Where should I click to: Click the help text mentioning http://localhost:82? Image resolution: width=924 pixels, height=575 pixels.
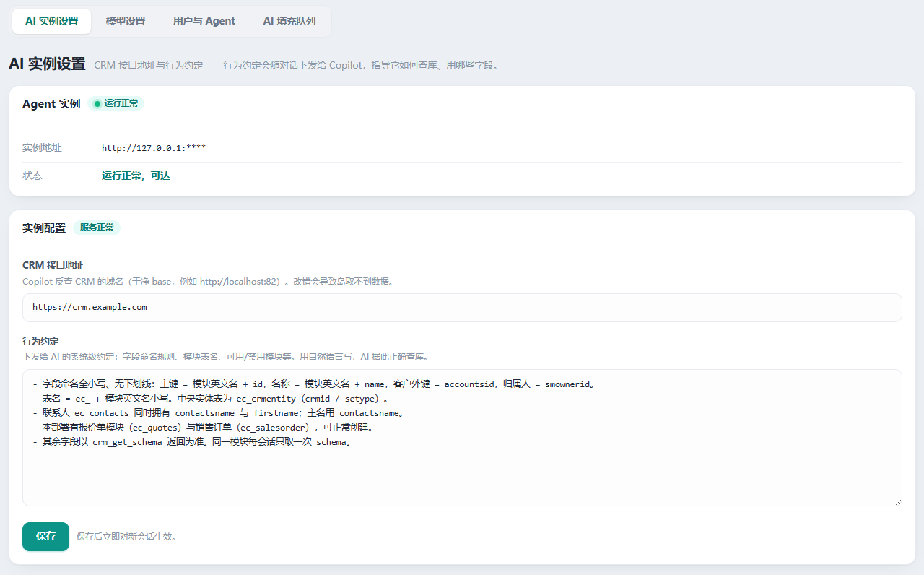click(209, 282)
